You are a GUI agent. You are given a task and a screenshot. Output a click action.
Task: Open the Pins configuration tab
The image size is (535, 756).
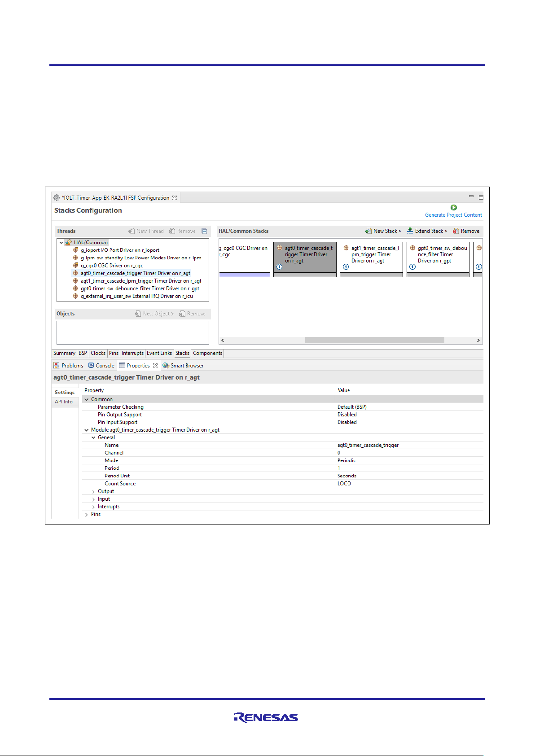(114, 354)
